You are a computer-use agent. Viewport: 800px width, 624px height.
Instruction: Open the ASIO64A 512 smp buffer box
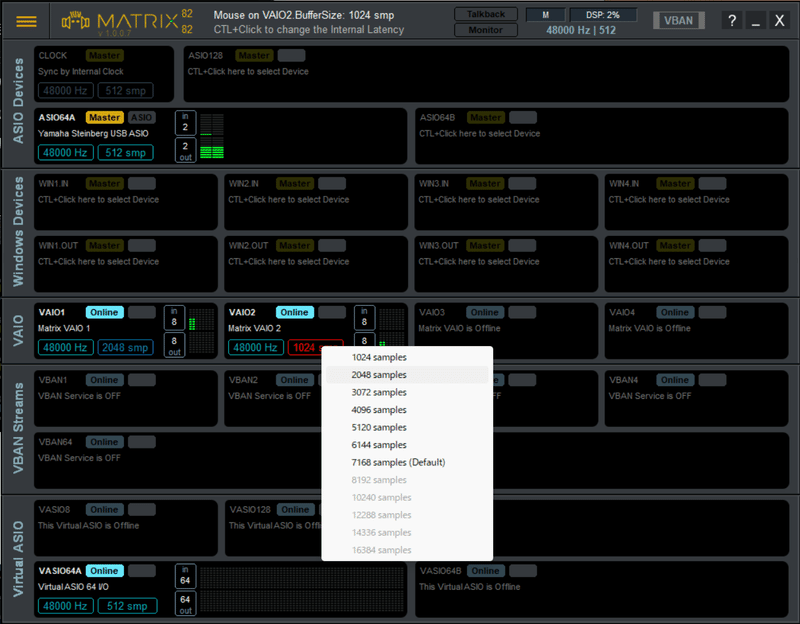(126, 153)
